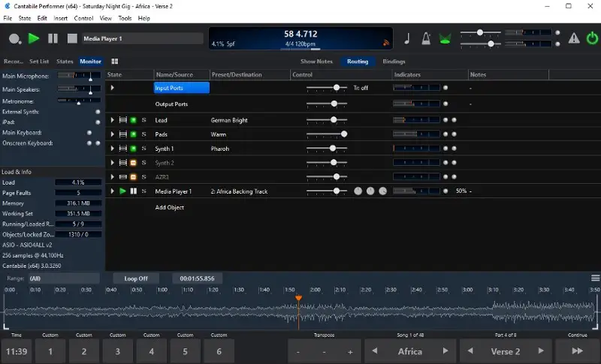Open the Lead plugin editor icon
The height and width of the screenshot is (364, 601).
pyautogui.click(x=122, y=120)
